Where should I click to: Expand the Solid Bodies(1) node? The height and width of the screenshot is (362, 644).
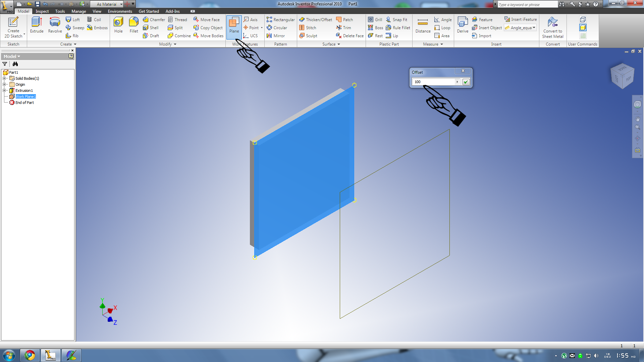pos(4,78)
